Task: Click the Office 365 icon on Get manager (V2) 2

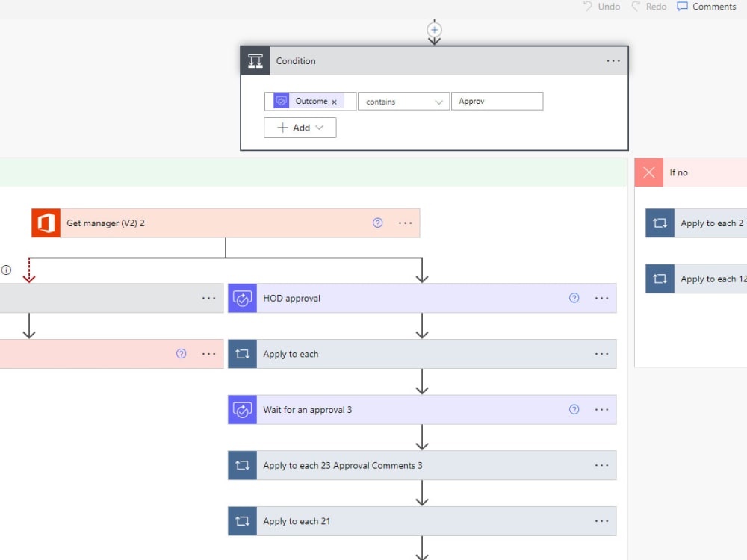Action: coord(46,223)
